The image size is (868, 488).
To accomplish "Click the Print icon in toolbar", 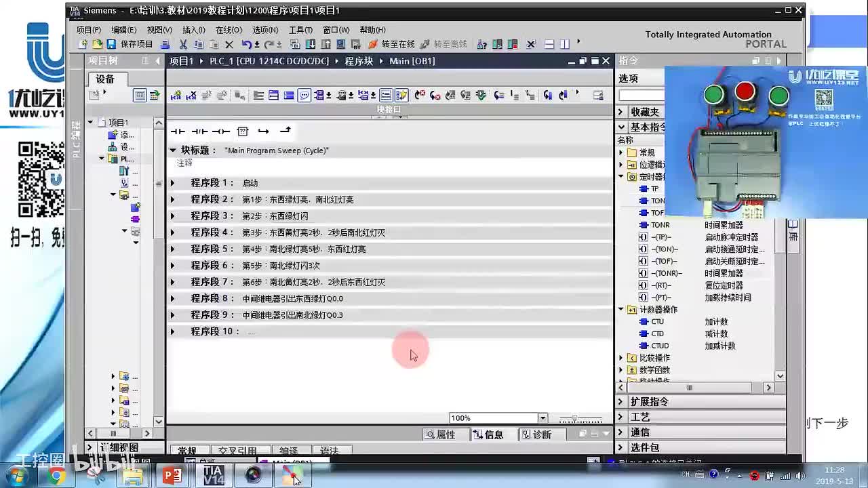I will [165, 44].
